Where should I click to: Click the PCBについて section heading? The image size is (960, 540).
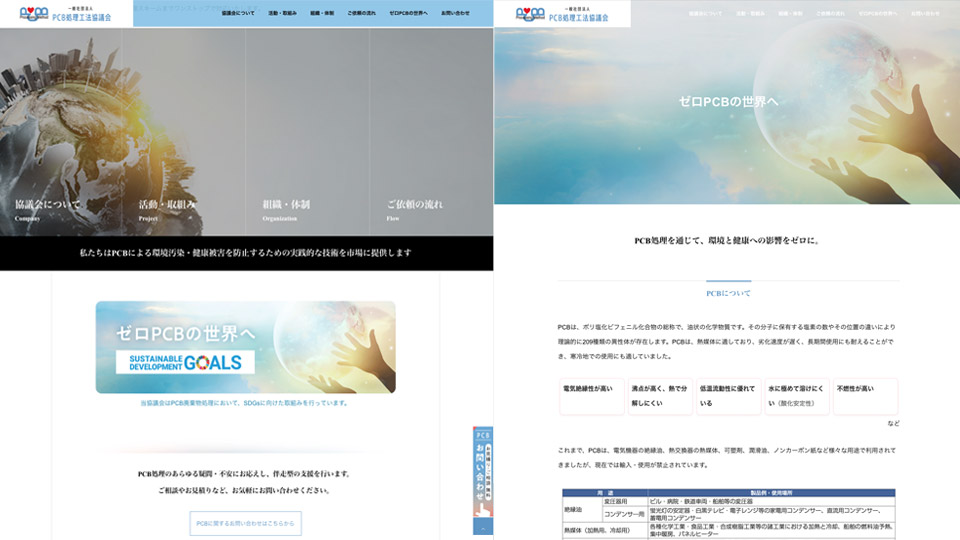pos(728,294)
